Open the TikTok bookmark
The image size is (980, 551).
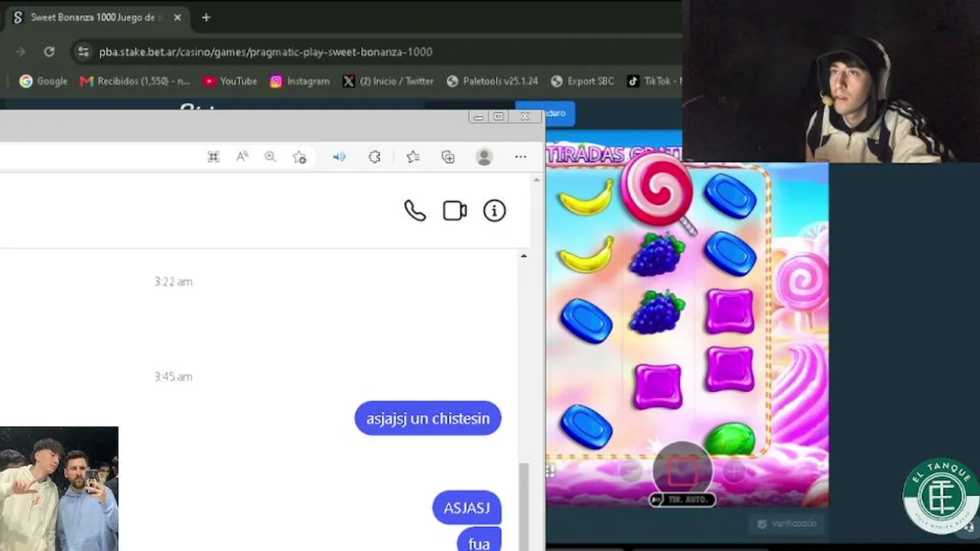[654, 81]
